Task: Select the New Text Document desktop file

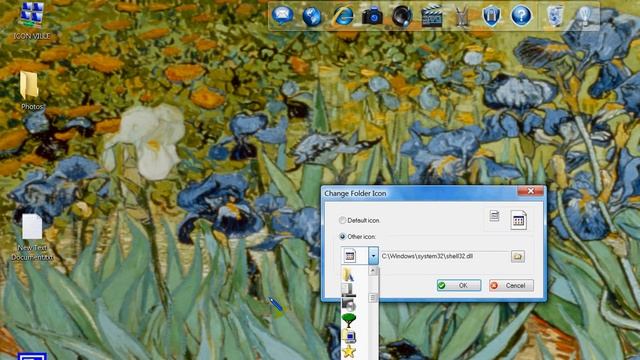Action: pyautogui.click(x=32, y=238)
